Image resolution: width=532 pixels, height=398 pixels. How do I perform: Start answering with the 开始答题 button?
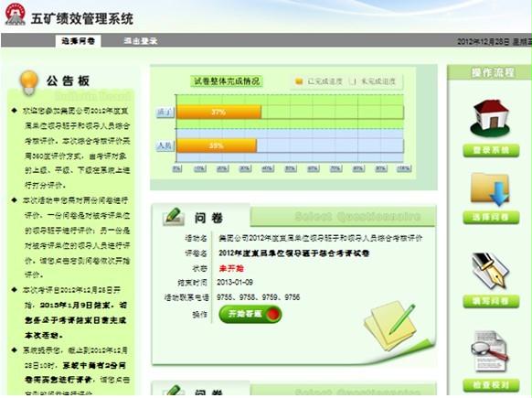point(250,314)
